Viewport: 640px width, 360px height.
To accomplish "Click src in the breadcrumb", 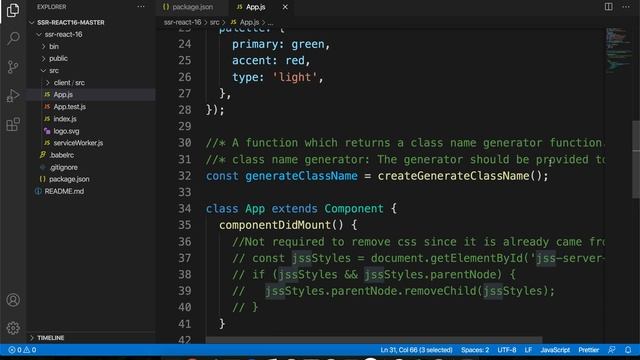I will click(x=214, y=22).
